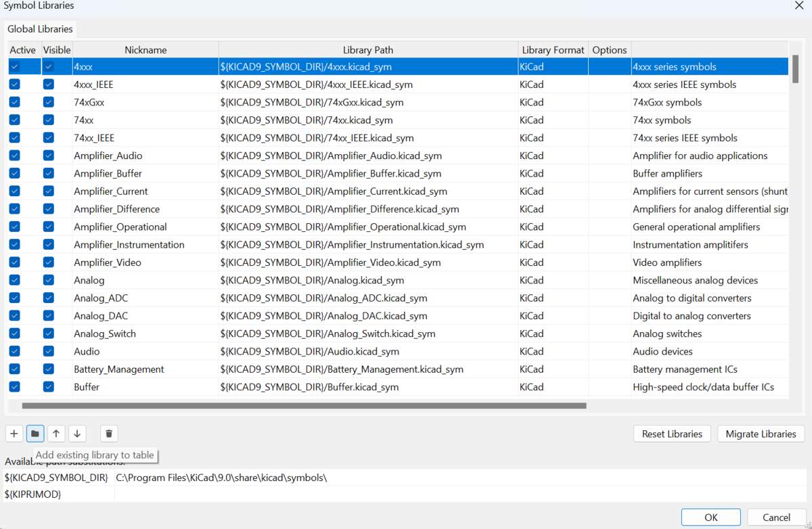Click the add new library row icon
This screenshot has width=812, height=529.
point(14,434)
